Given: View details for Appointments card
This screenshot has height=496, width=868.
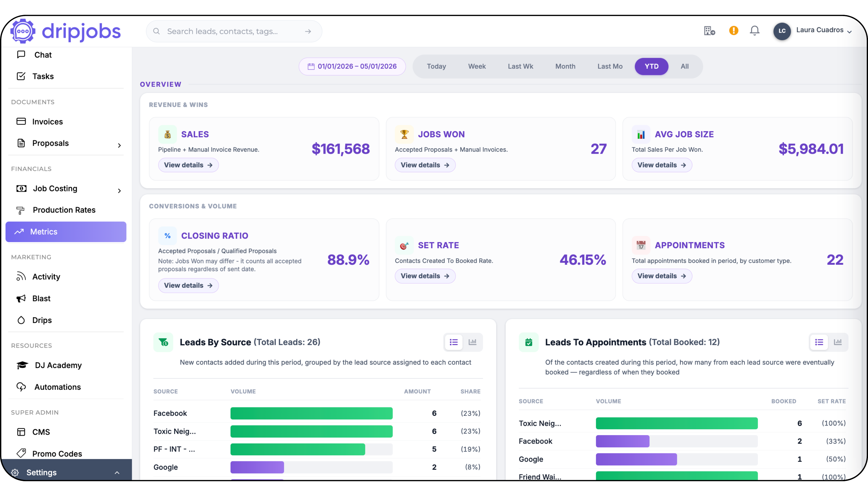Looking at the screenshot, I should point(662,276).
